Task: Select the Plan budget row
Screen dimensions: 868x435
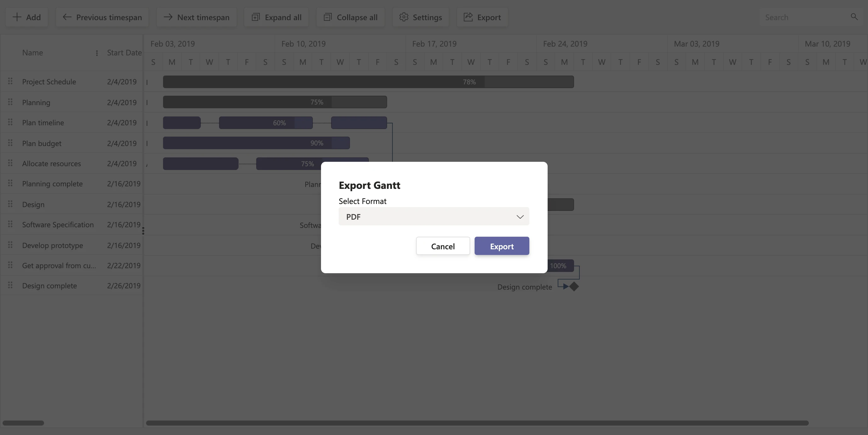Action: [42, 143]
